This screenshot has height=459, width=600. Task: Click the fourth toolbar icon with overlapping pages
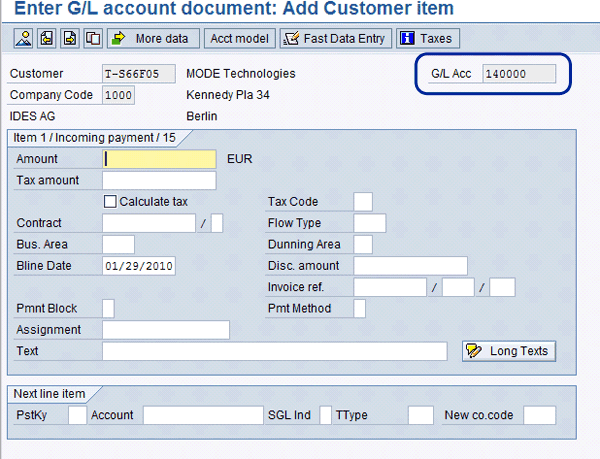coord(93,39)
